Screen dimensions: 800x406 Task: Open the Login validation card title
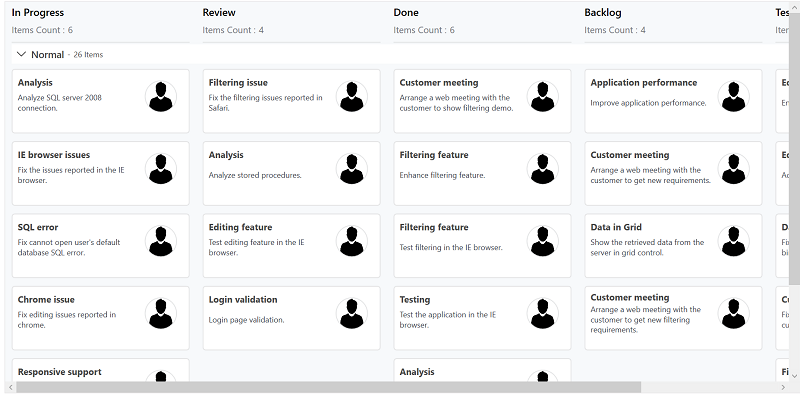coord(243,300)
